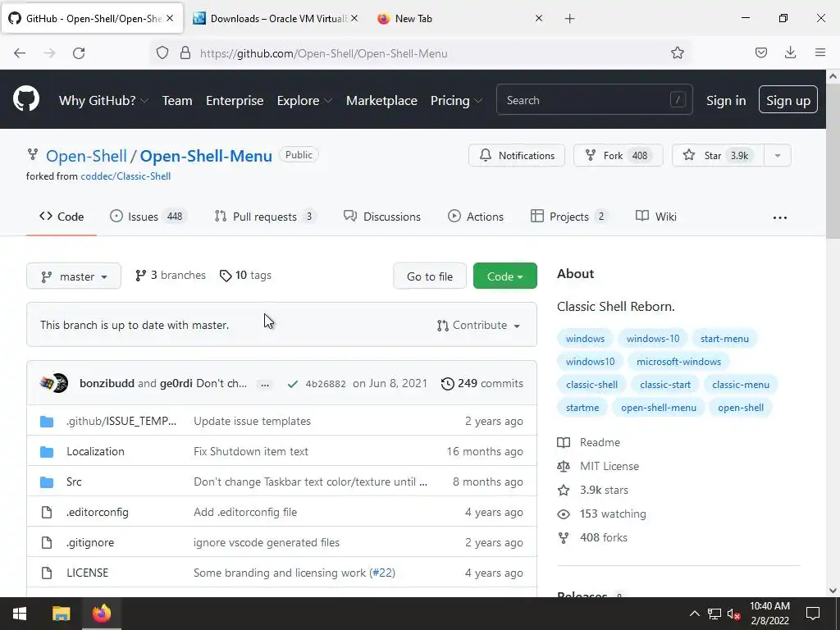Click the 249 commits history icon
Image resolution: width=840 pixels, height=630 pixels.
point(447,384)
